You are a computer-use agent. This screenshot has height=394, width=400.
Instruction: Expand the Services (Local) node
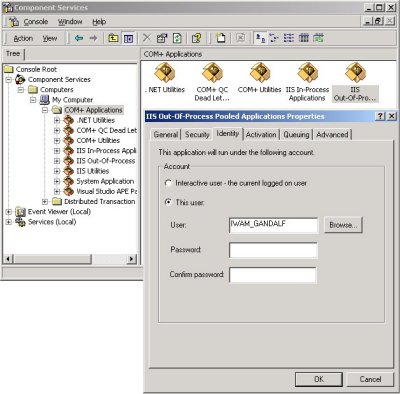(x=9, y=222)
